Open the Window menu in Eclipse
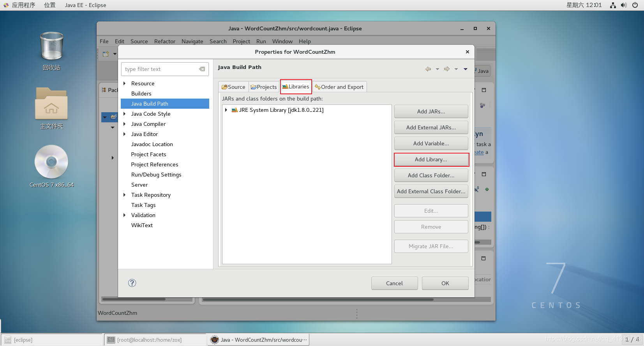The image size is (644, 346). point(282,41)
